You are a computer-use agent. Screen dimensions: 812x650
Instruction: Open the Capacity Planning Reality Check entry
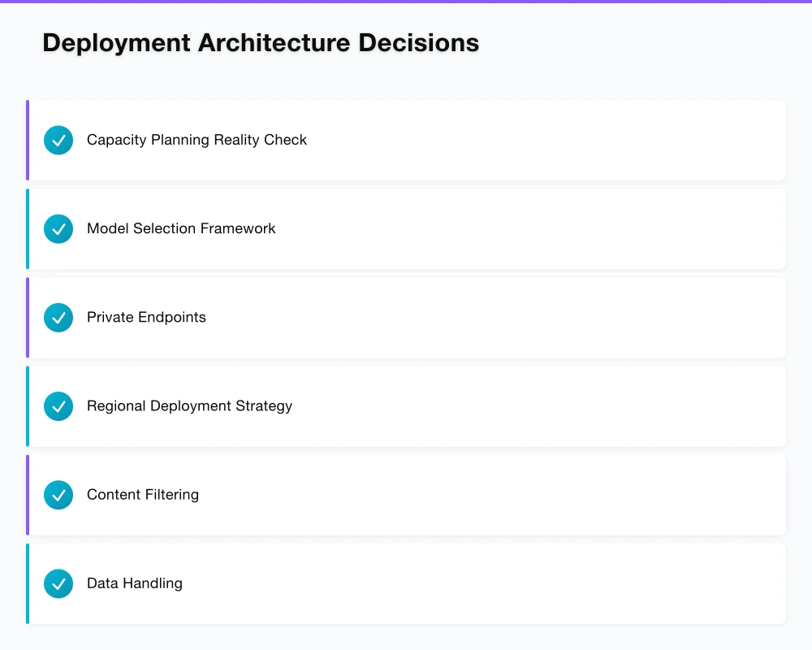(x=406, y=140)
